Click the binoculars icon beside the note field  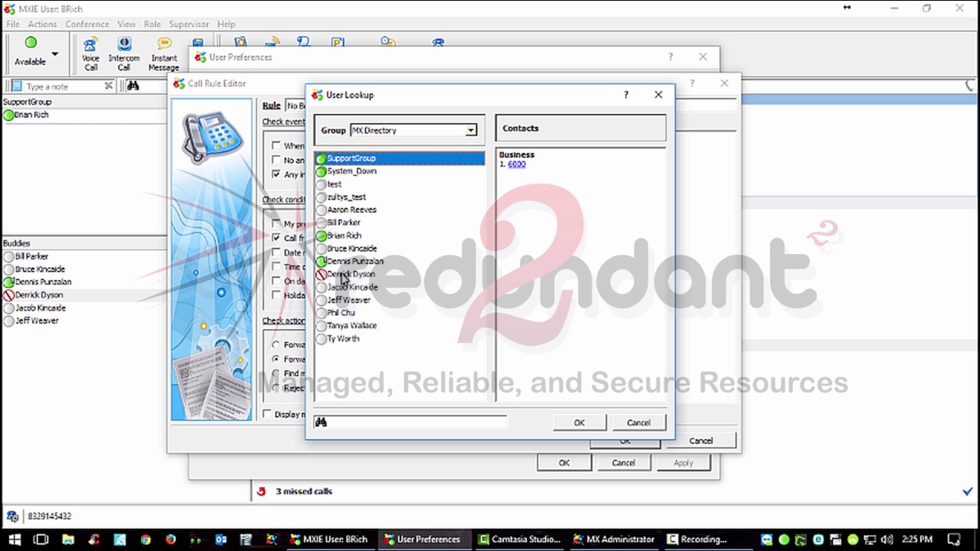133,86
